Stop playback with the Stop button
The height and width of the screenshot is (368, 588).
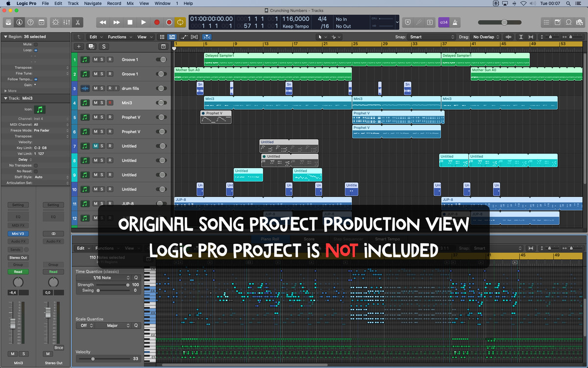pyautogui.click(x=130, y=22)
